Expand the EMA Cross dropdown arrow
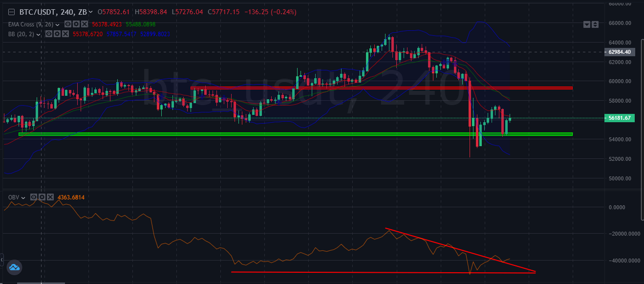644x284 pixels. [58, 24]
